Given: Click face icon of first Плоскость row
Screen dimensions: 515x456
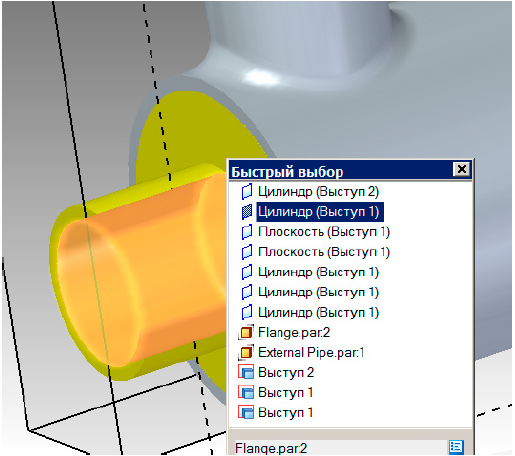Looking at the screenshot, I should [x=247, y=232].
